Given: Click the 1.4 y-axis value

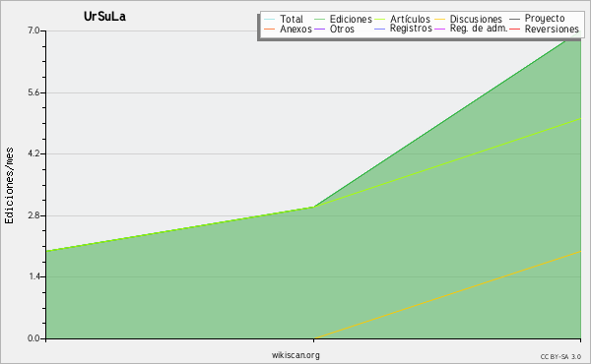Looking at the screenshot, I should pyautogui.click(x=33, y=276).
